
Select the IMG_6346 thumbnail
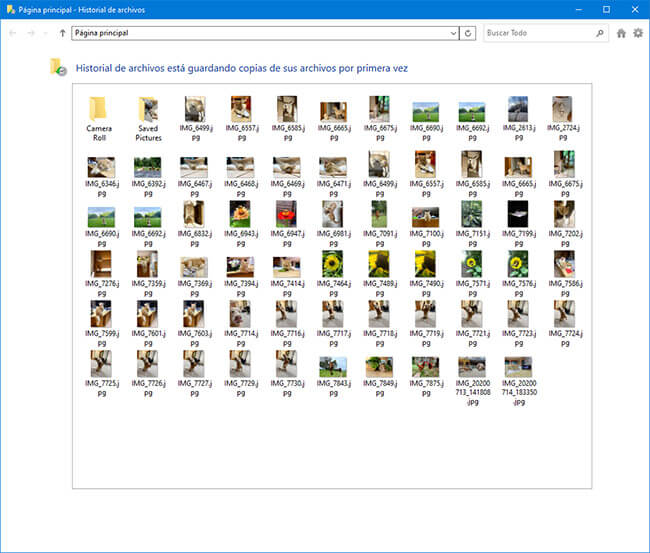(101, 166)
